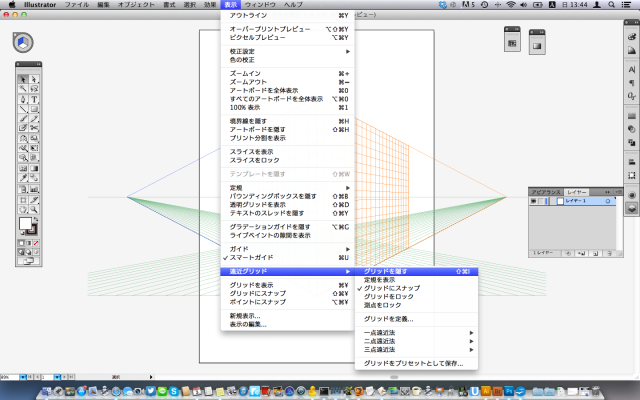Select the Pen tool
This screenshot has height=400, width=640.
coord(23,99)
